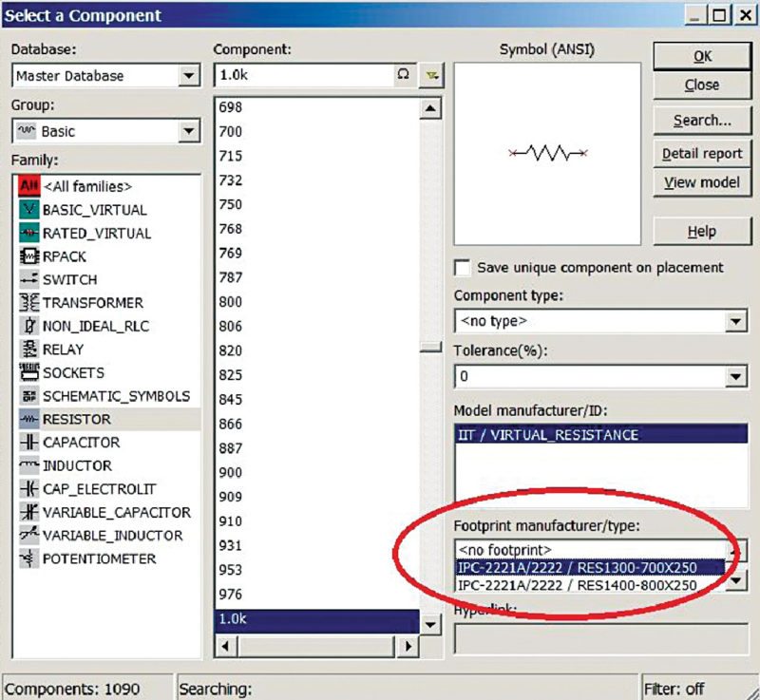Click the Search... button

coord(702,120)
